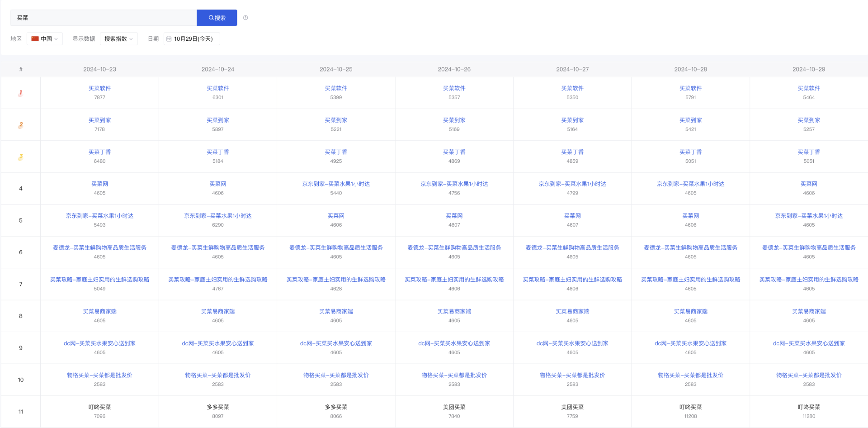Click the China flag icon
This screenshot has height=428, width=868.
(x=35, y=39)
